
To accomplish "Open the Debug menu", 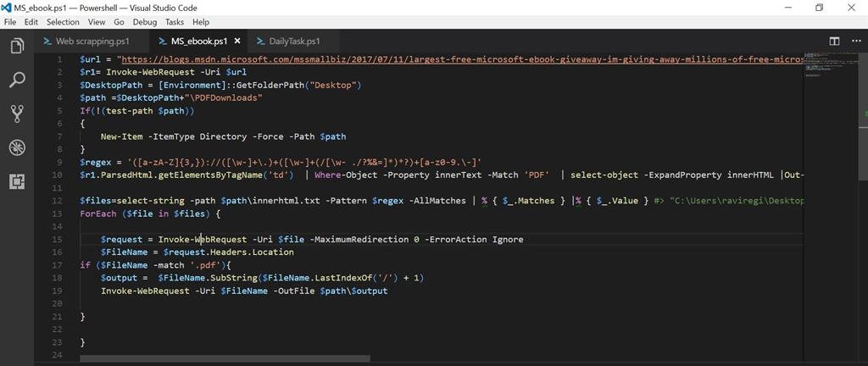I will point(145,22).
